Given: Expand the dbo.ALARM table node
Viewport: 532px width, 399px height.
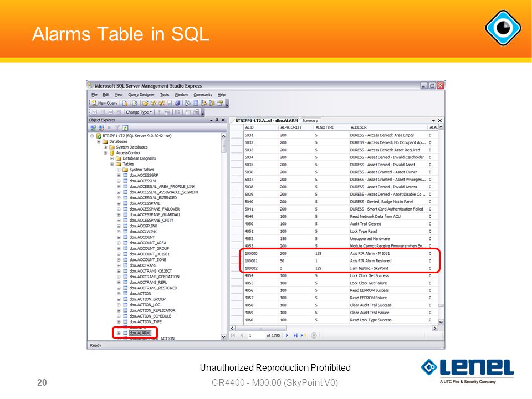Looking at the screenshot, I should pyautogui.click(x=119, y=333).
